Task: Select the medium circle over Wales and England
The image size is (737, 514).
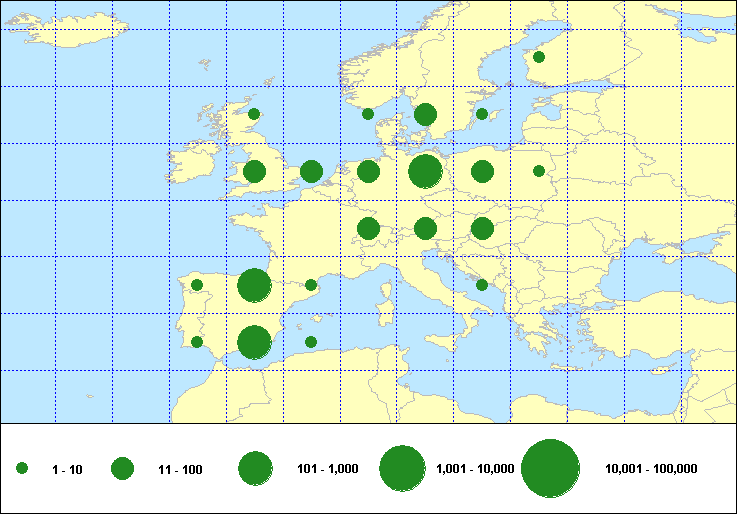Action: pos(254,171)
